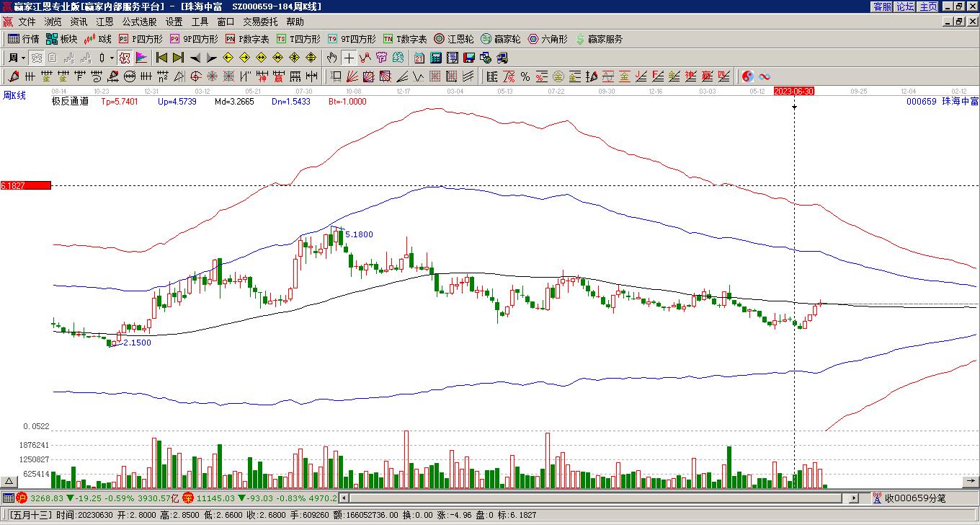Viewport: 980px width, 525px height.
Task: Open the 9P四方形 tool
Action: click(x=194, y=39)
